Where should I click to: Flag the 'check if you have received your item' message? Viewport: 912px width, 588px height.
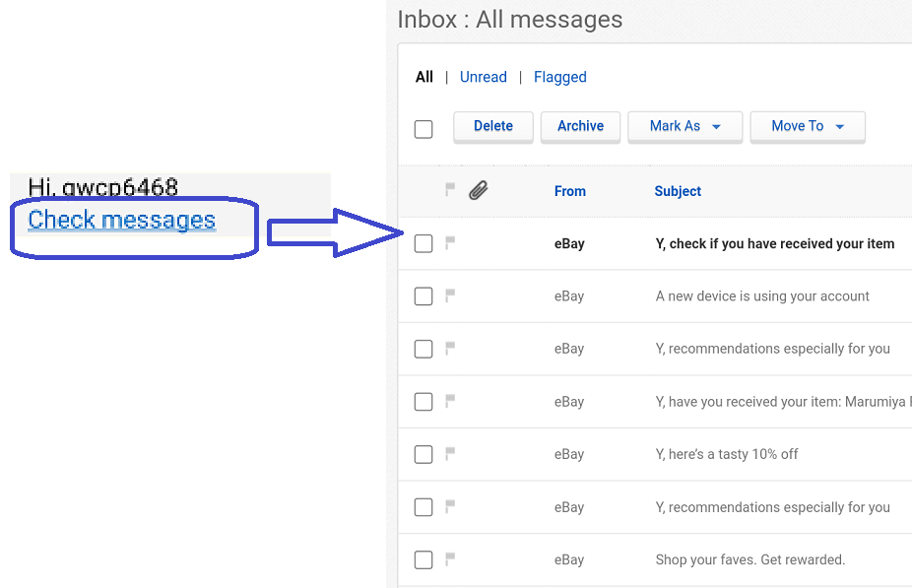(x=450, y=243)
